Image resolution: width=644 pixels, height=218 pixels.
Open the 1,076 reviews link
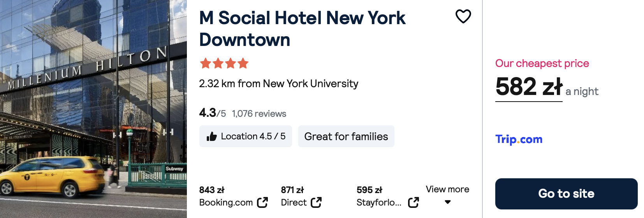coord(259,114)
